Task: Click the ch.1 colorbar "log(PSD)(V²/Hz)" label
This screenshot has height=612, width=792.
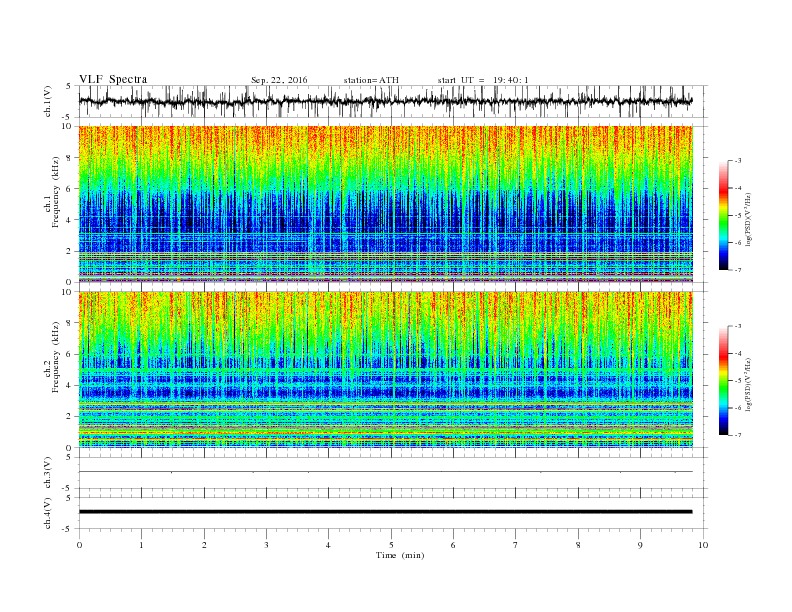Action: [748, 219]
